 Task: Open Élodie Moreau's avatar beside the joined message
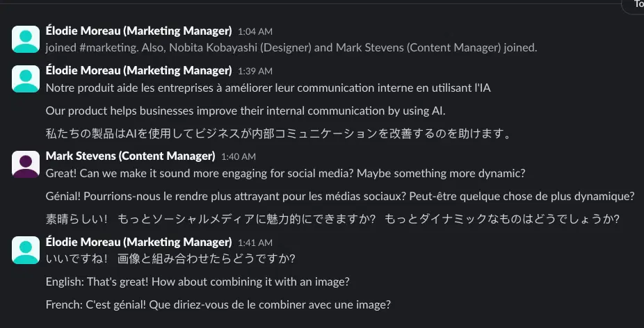(x=26, y=39)
